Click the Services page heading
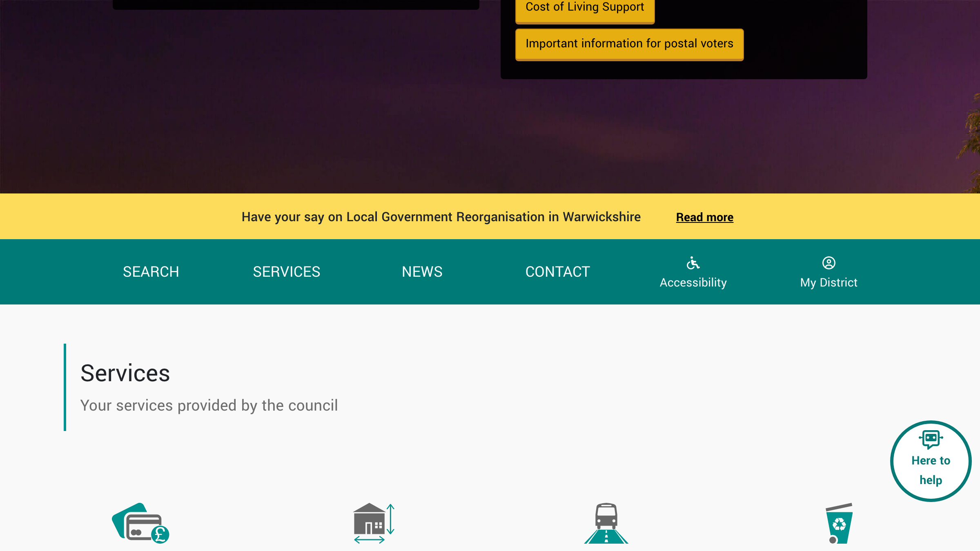Image resolution: width=980 pixels, height=551 pixels. click(125, 373)
